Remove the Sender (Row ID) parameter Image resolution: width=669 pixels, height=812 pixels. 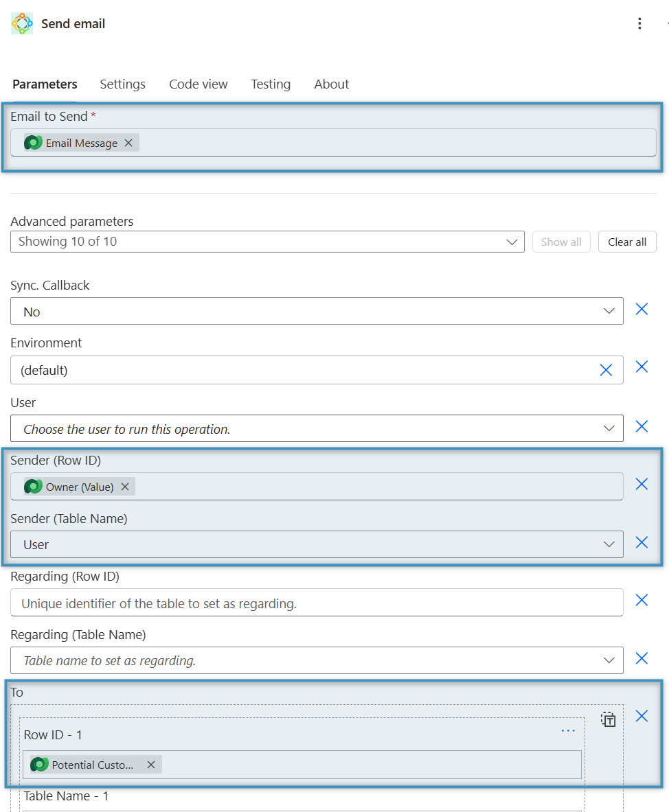(642, 485)
